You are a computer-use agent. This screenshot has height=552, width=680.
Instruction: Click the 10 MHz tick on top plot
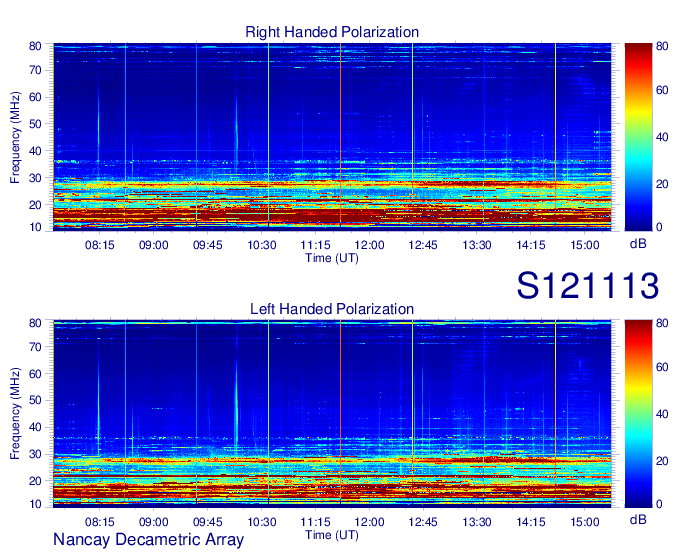(x=35, y=227)
